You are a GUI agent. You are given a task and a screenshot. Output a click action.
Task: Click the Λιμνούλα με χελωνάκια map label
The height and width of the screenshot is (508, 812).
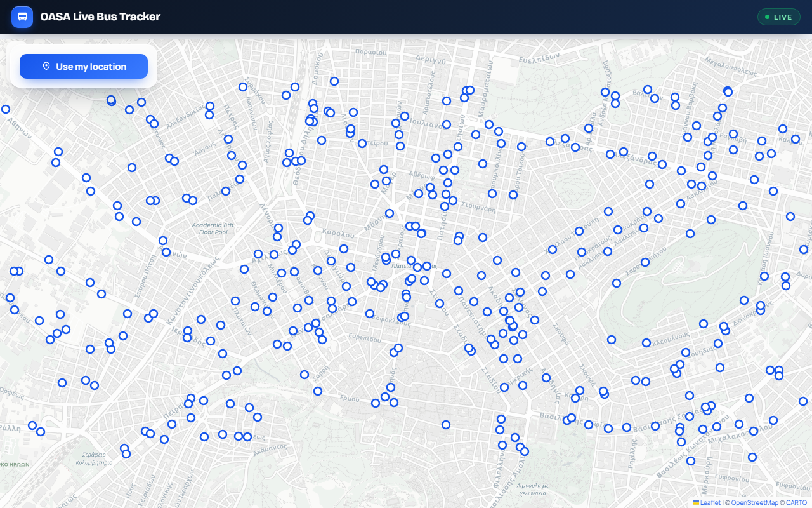click(532, 489)
